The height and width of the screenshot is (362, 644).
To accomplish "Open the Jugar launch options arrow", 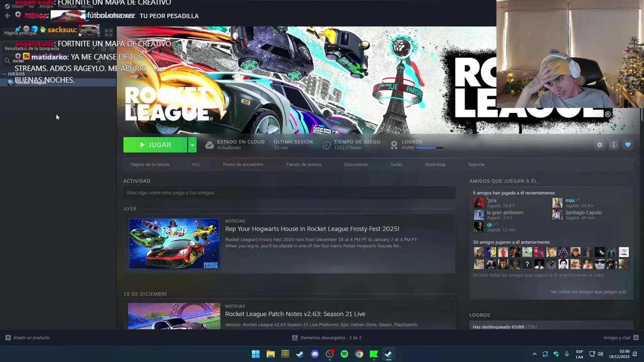I will (192, 145).
